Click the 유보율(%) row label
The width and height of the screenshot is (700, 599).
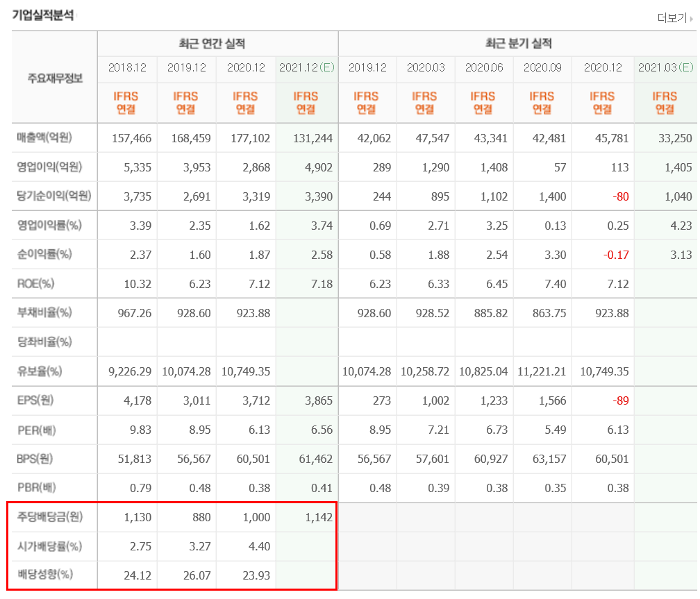[40, 371]
